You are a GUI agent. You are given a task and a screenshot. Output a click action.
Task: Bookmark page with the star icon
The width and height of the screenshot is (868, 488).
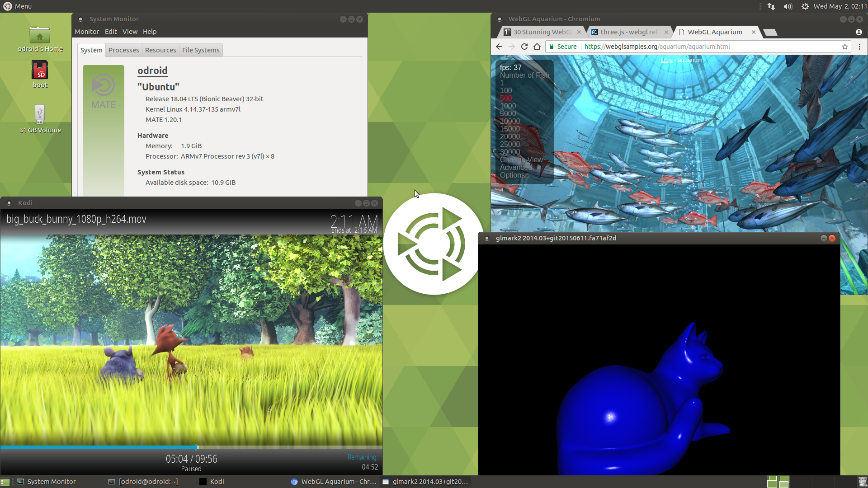tap(844, 47)
